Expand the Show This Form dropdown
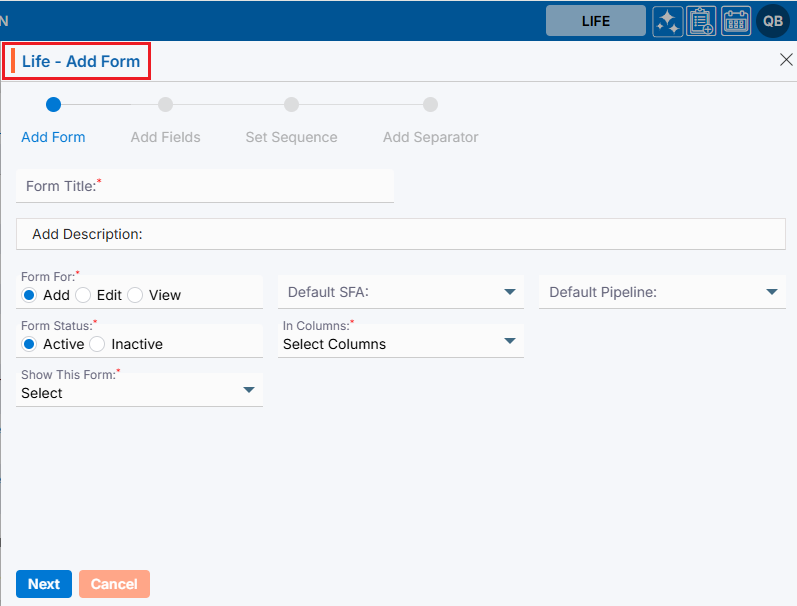The height and width of the screenshot is (606, 797). 139,392
